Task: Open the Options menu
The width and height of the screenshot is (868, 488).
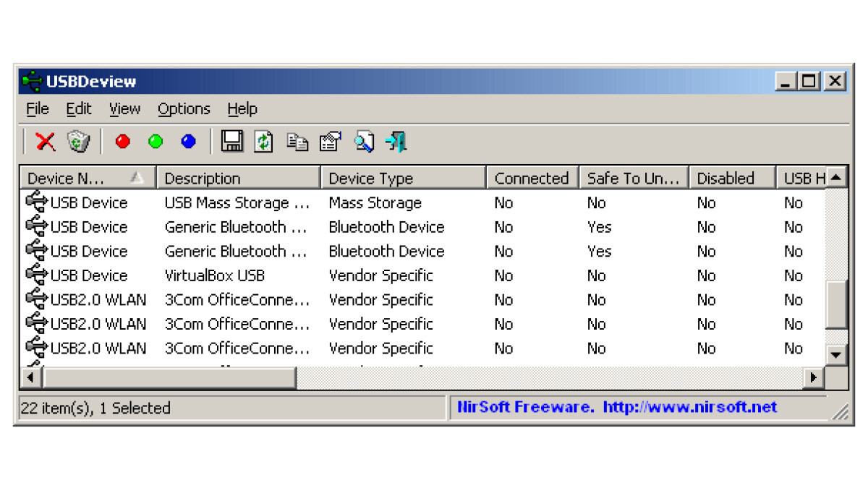Action: tap(184, 109)
